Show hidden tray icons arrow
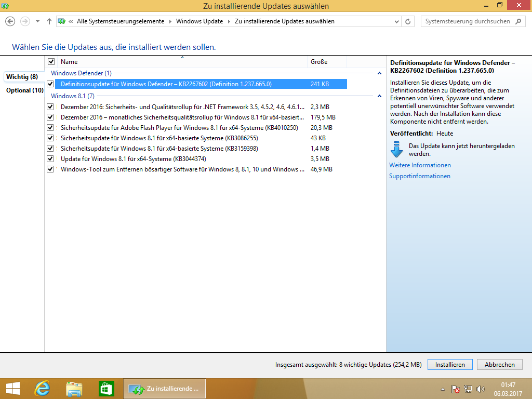Screen dimensions: 532x399 443,389
